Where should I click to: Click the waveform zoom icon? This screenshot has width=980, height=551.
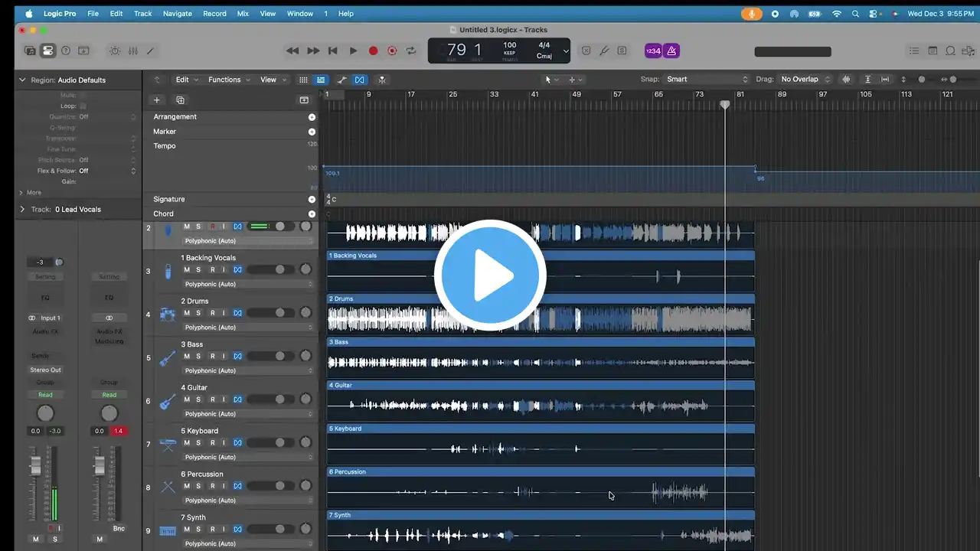[x=846, y=80]
